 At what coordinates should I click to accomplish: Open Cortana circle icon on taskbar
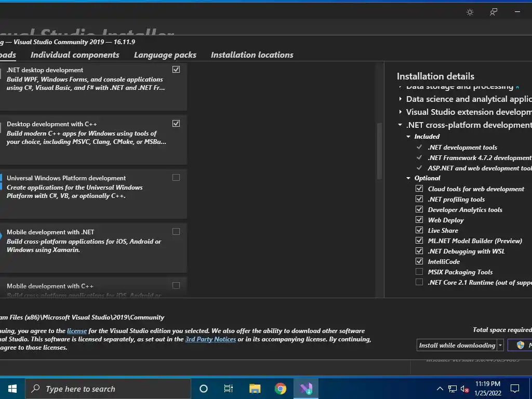(x=203, y=389)
